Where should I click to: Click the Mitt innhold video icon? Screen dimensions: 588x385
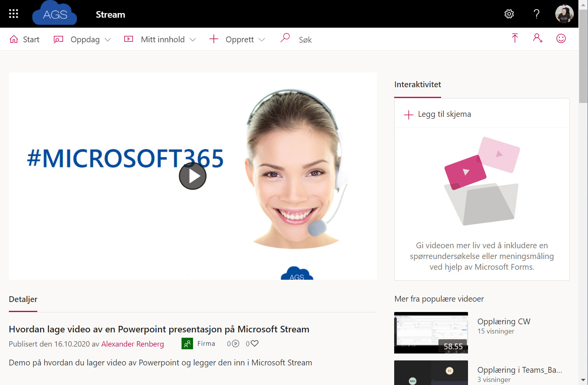(128, 39)
